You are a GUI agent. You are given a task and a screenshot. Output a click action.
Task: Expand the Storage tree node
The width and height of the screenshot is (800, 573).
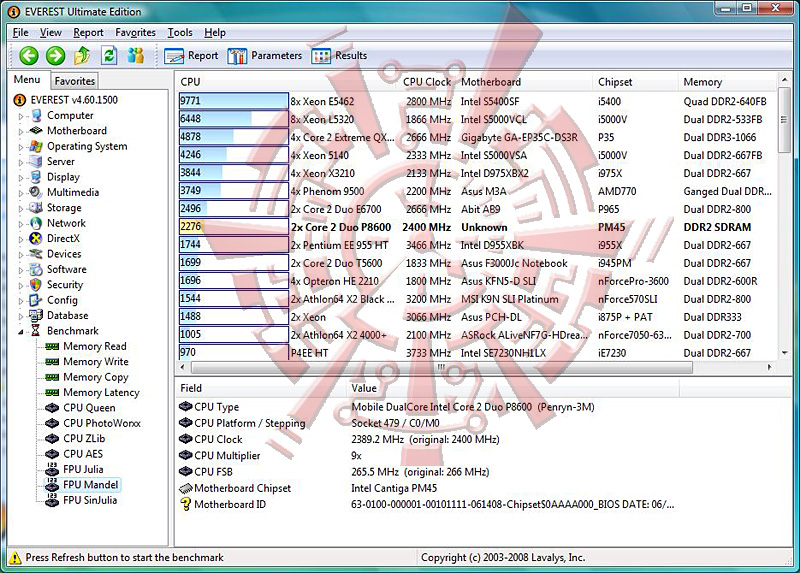[21, 208]
